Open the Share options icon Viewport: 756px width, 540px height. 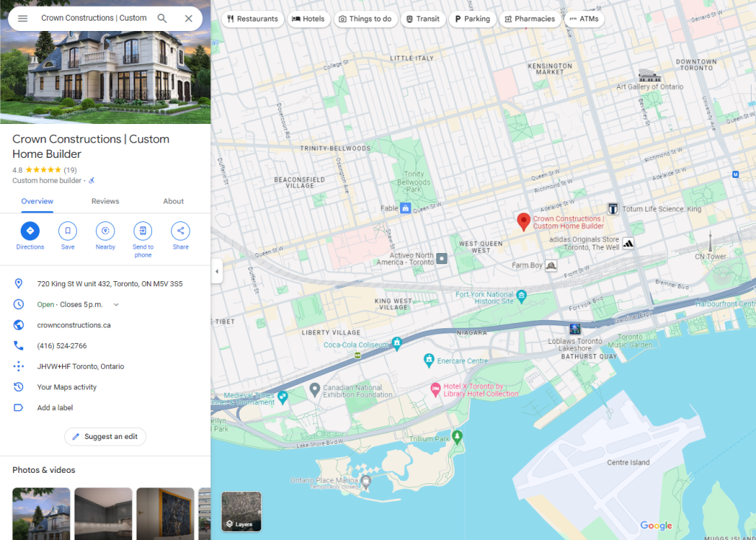pyautogui.click(x=180, y=232)
